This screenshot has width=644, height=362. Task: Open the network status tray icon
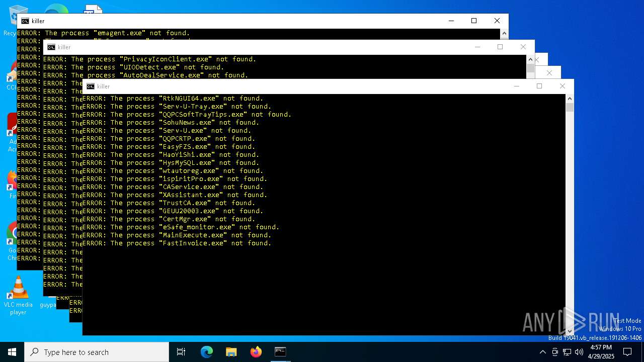[567, 352]
